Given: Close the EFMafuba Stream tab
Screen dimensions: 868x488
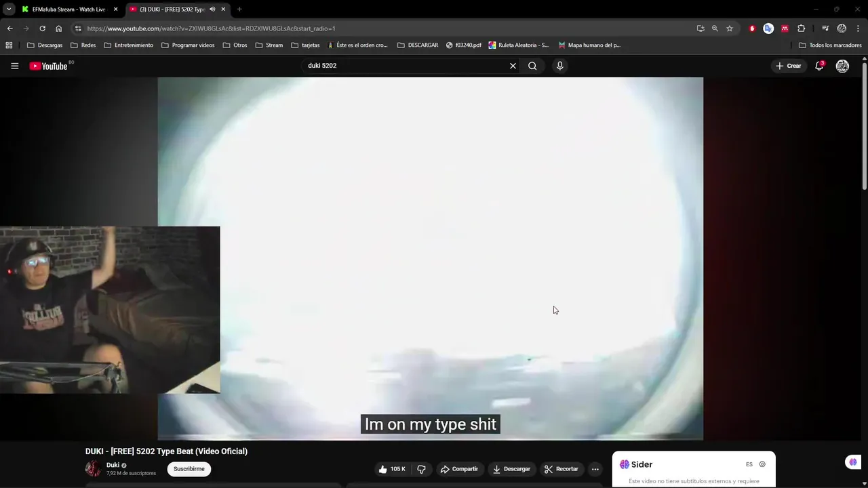Looking at the screenshot, I should point(115,9).
